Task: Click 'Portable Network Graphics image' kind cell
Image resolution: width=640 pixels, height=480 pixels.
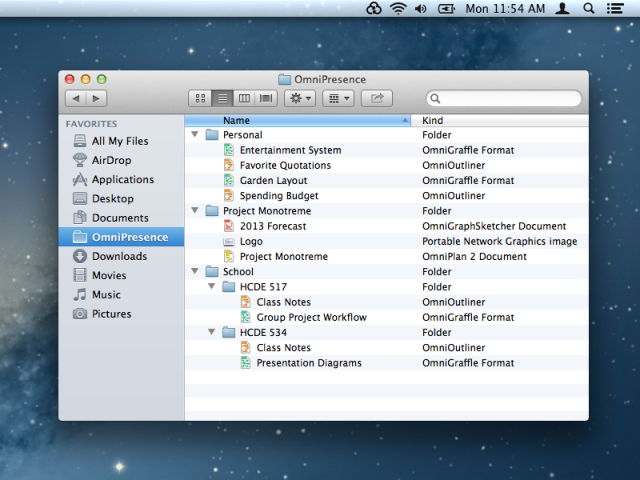Action: tap(500, 241)
